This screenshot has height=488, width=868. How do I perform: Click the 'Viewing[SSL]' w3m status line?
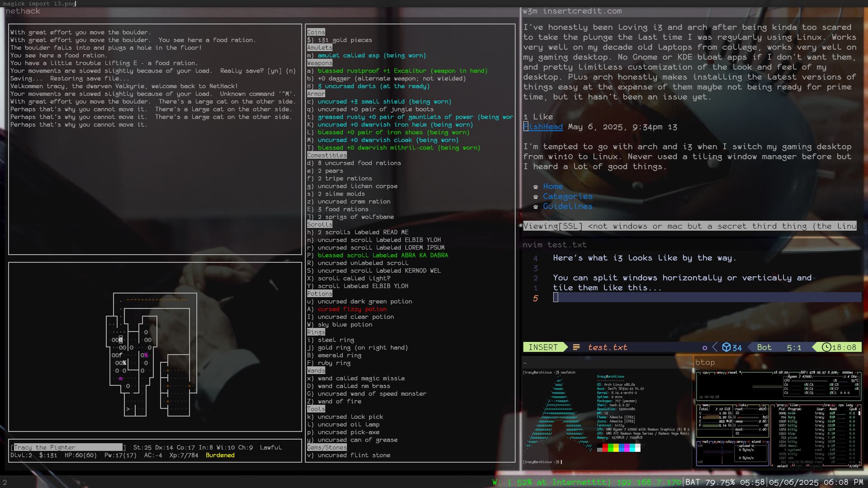tap(690, 226)
